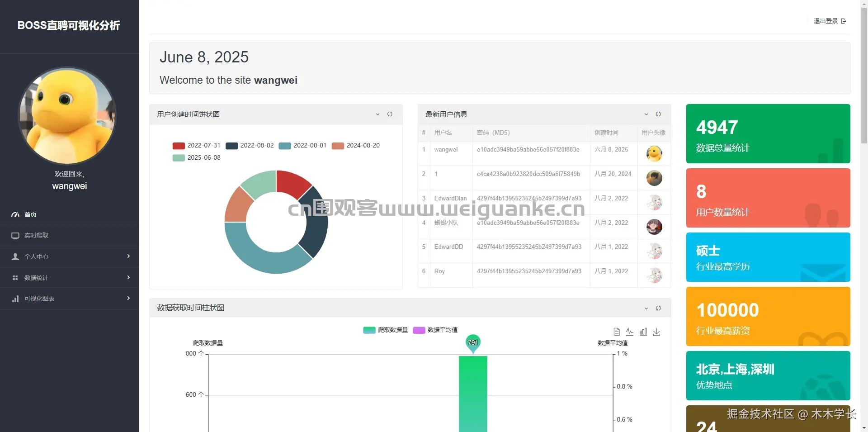
Task: Switch the chart to line view
Action: coord(630,332)
